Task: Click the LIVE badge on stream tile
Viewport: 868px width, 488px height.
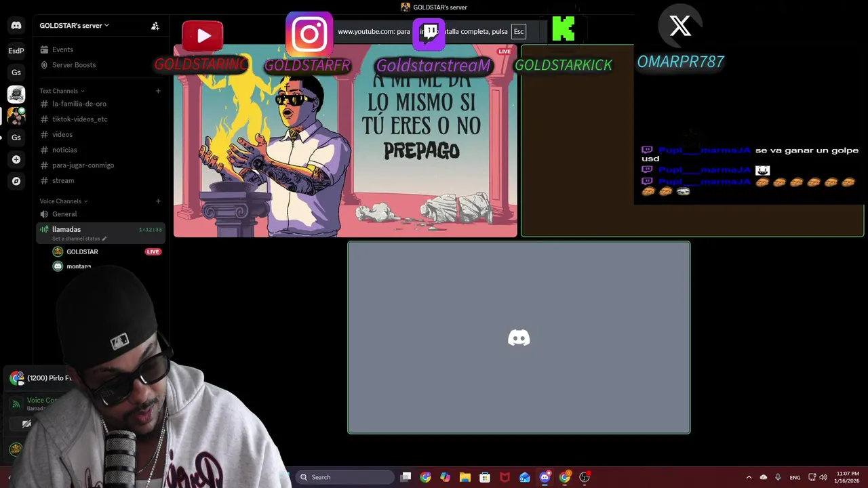Action: coord(505,52)
